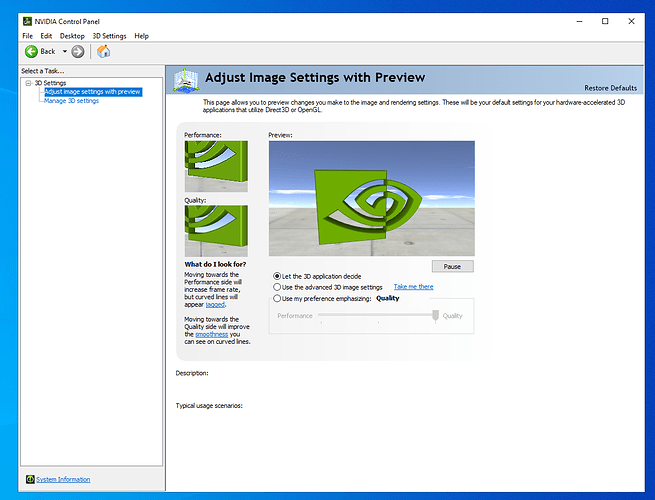Click the Description: label

pyautogui.click(x=192, y=373)
